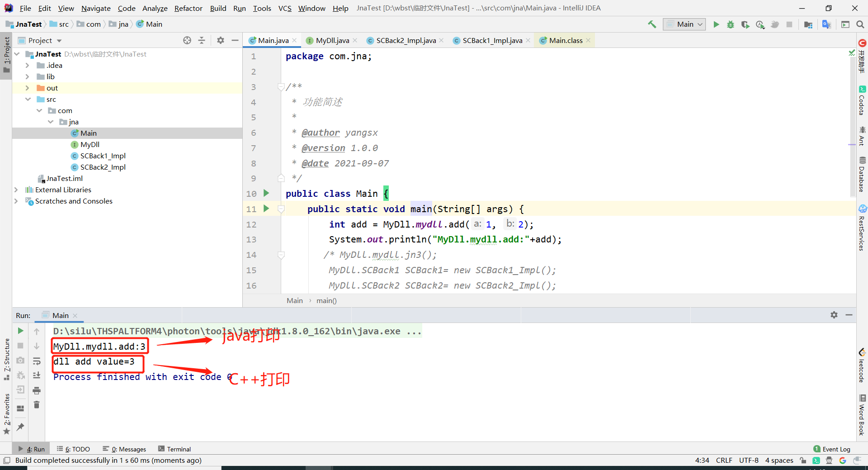Open Search Everywhere with magnifier icon

pyautogui.click(x=860, y=24)
